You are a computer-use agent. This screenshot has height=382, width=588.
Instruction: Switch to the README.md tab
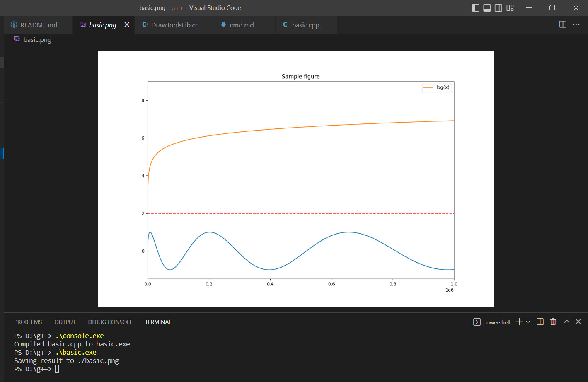[38, 25]
